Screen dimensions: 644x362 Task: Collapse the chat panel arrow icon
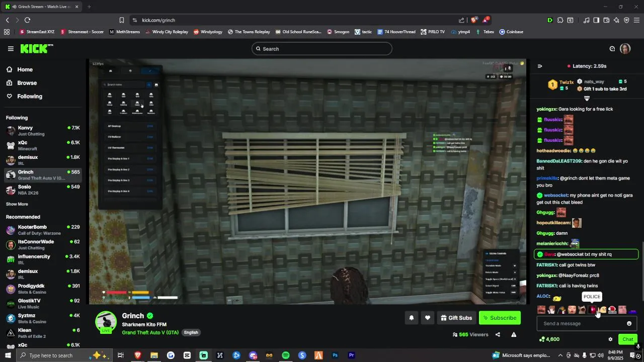tap(540, 66)
